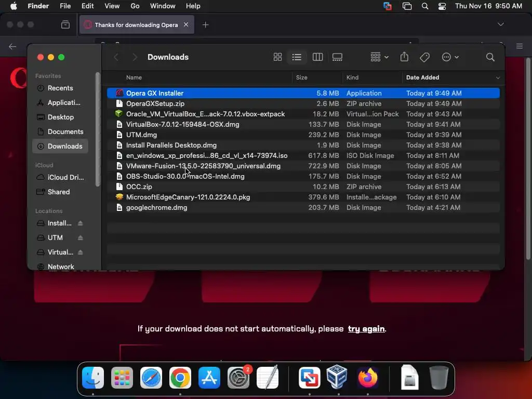Open System Settings from the Dock

(238, 377)
